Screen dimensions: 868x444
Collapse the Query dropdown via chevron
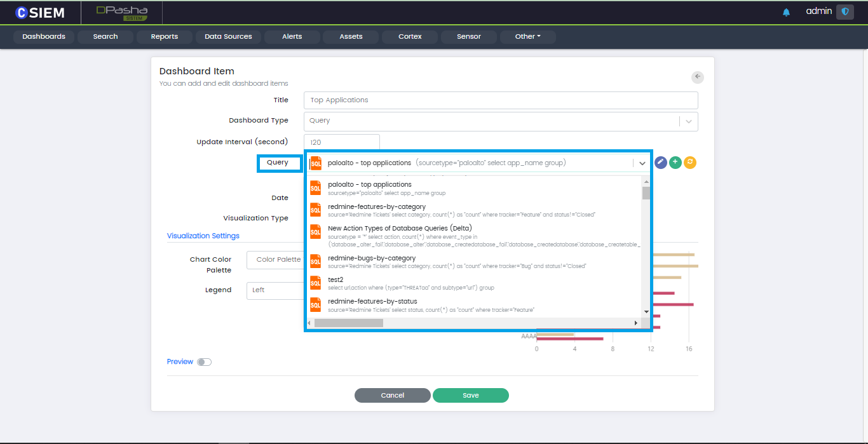click(x=642, y=163)
